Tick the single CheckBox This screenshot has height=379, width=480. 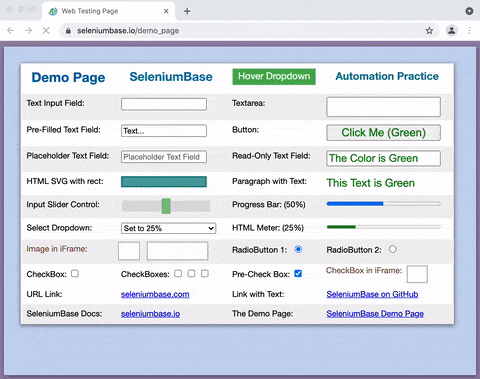[x=75, y=274]
